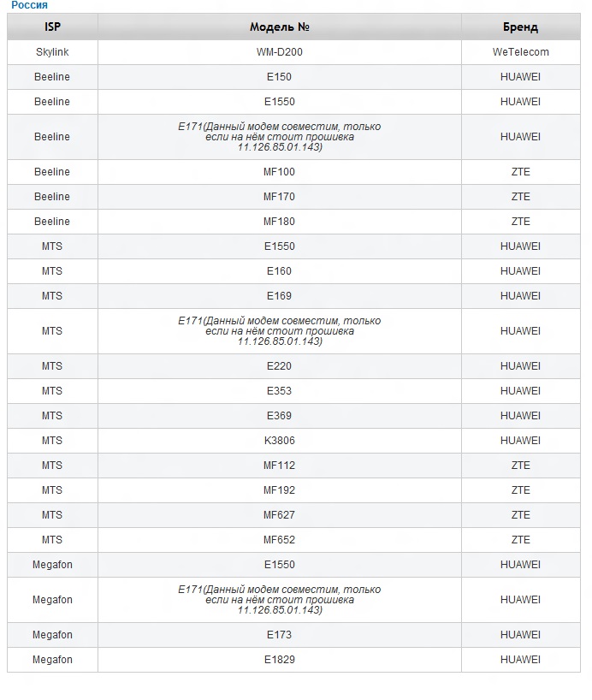The height and width of the screenshot is (700, 592).
Task: Click the Модель № column header
Action: coord(279,27)
